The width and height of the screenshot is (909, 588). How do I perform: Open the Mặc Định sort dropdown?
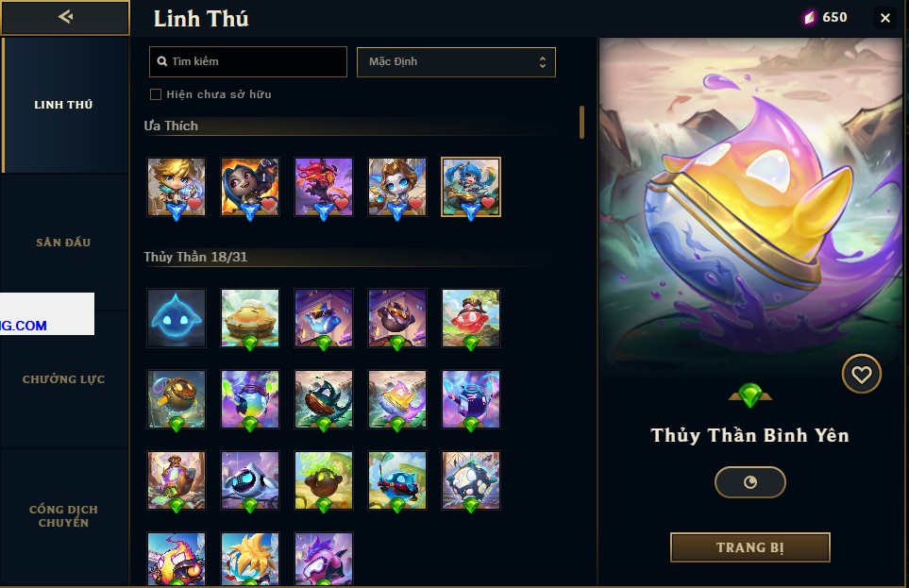click(x=456, y=62)
